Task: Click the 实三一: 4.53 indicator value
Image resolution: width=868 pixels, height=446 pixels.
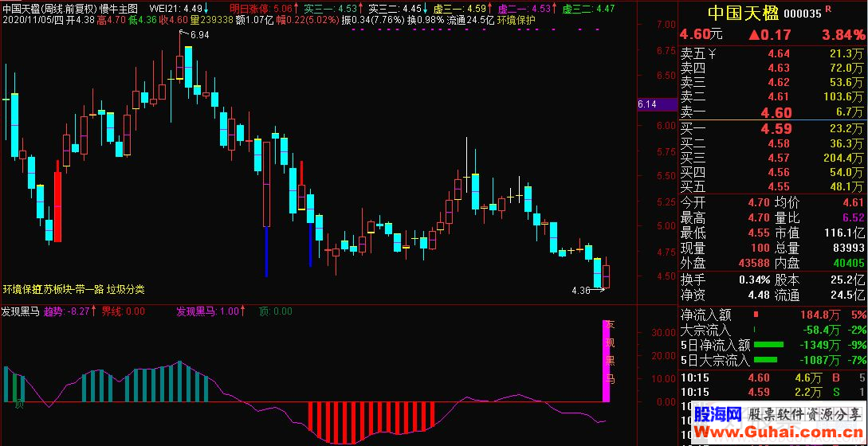Action: click(334, 8)
